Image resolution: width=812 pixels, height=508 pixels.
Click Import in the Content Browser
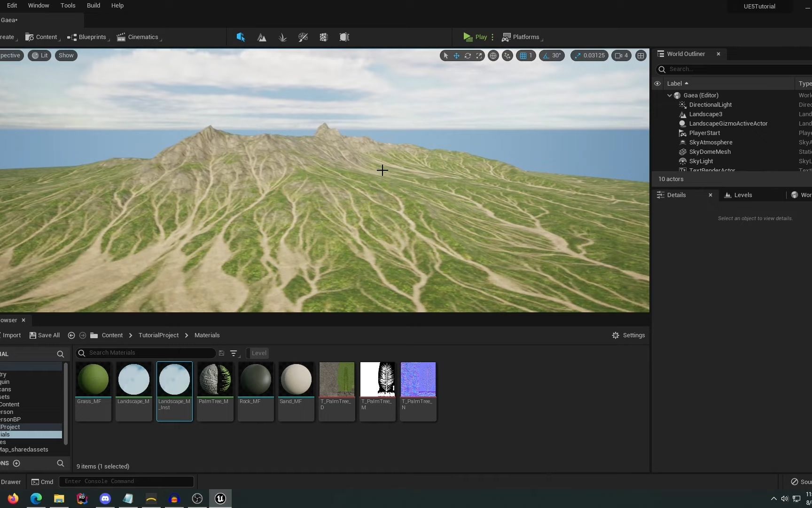point(12,335)
